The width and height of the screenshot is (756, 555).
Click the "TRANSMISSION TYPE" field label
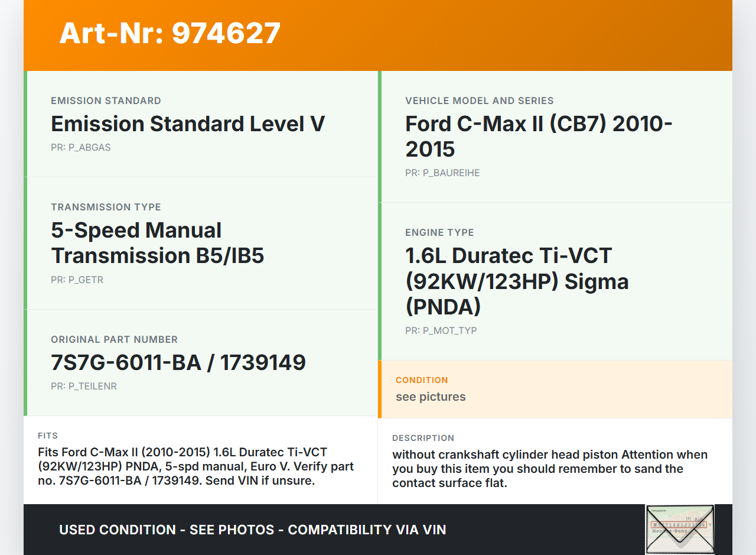[106, 207]
